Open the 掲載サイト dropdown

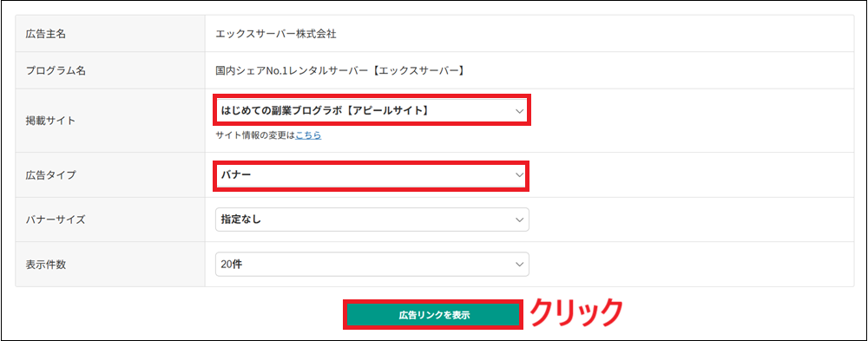click(372, 111)
